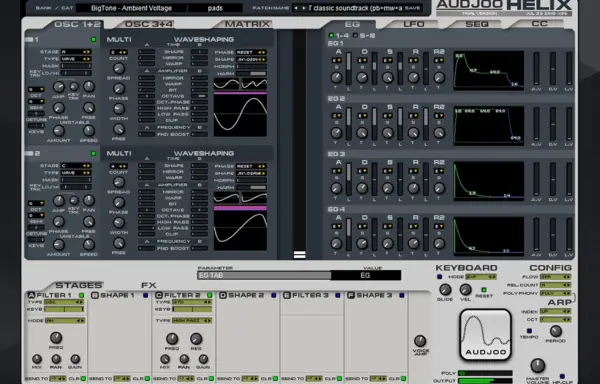Screen dimensions: 600x384
Task: Click oscillator 2 Unstable Speed knob
Action: 89,245
